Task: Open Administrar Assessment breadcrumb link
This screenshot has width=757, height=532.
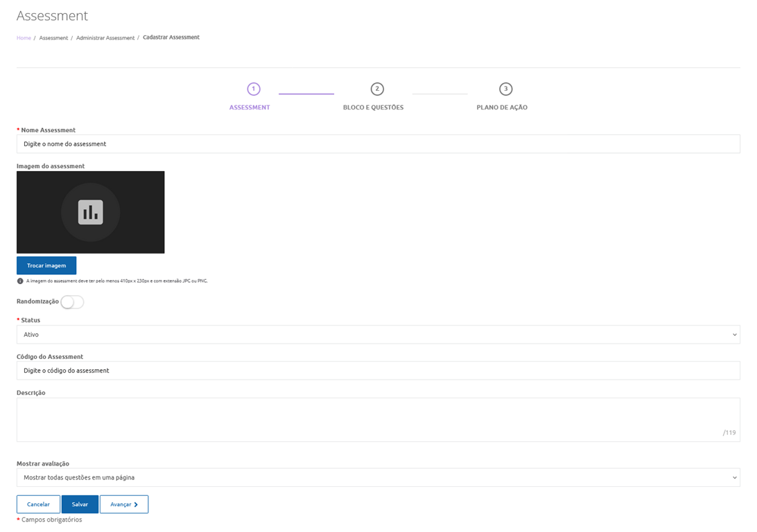Action: click(x=105, y=38)
